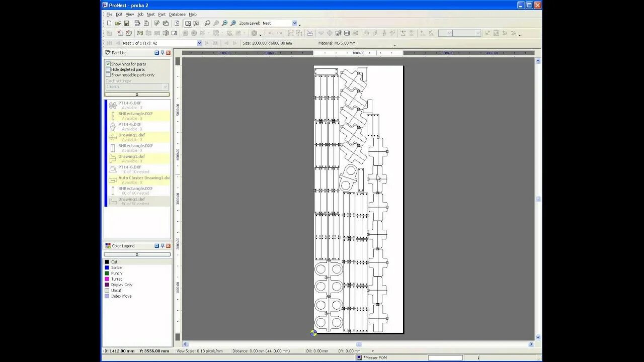This screenshot has width=644, height=362.
Task: Click the horizontal scrollbar right arrow of nest view
Action: click(x=531, y=344)
